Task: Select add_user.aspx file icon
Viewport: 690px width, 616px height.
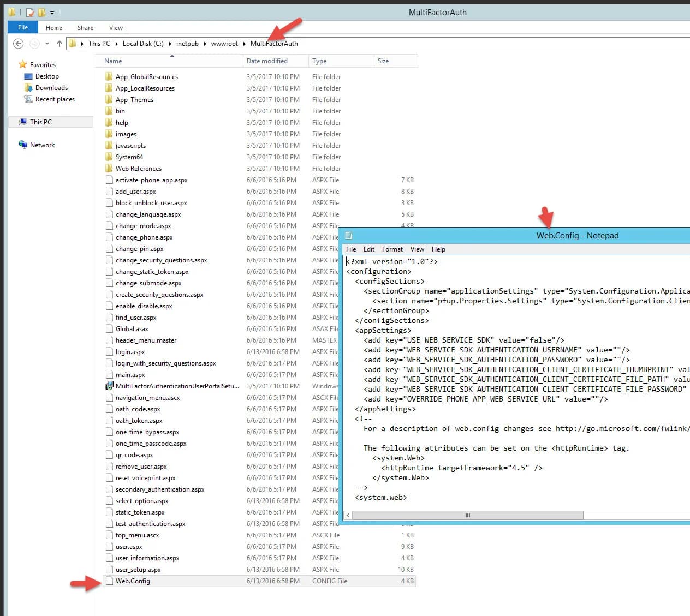Action: pos(109,192)
